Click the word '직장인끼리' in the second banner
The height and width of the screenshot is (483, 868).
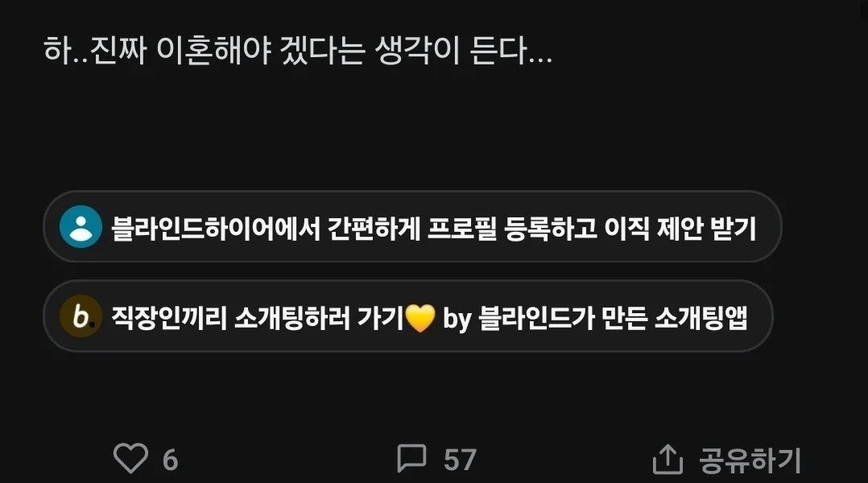point(169,318)
